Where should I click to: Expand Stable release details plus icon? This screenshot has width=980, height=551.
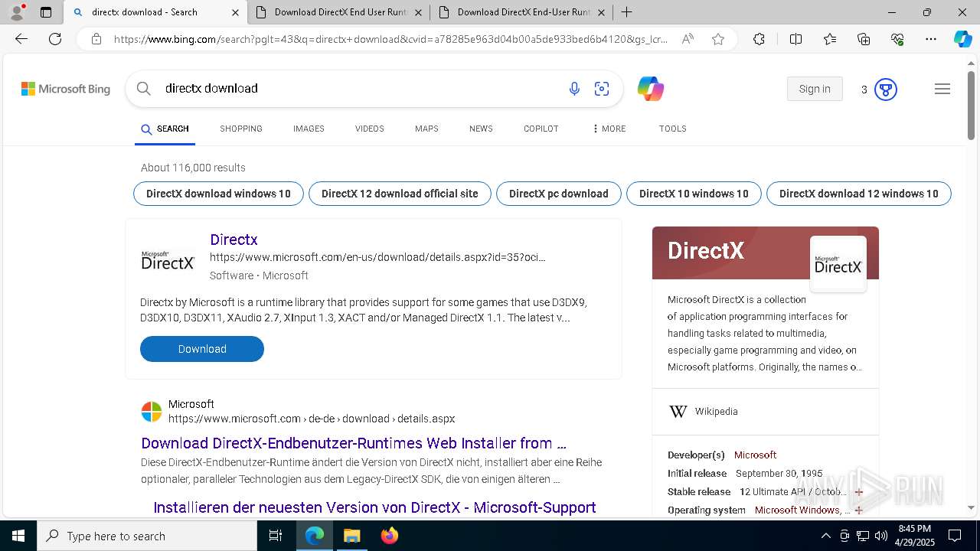tap(858, 492)
